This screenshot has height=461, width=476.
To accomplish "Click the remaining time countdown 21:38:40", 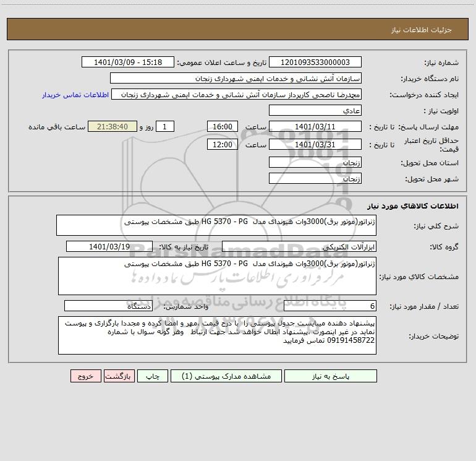I will 113,126.
